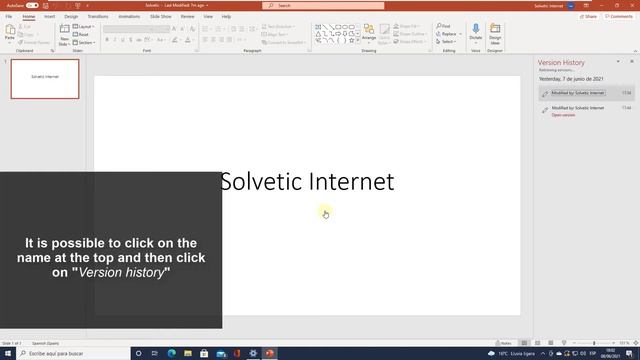The width and height of the screenshot is (640, 360).
Task: Open the File menu
Action: coord(9,16)
